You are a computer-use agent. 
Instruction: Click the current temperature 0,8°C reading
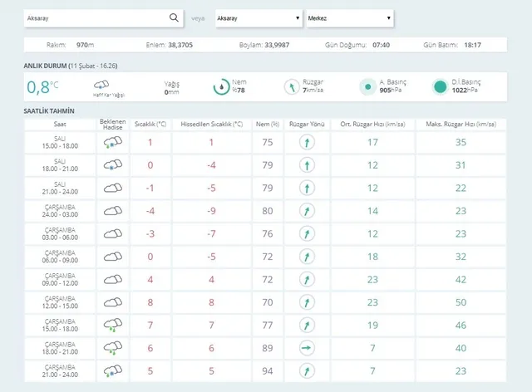tap(42, 87)
